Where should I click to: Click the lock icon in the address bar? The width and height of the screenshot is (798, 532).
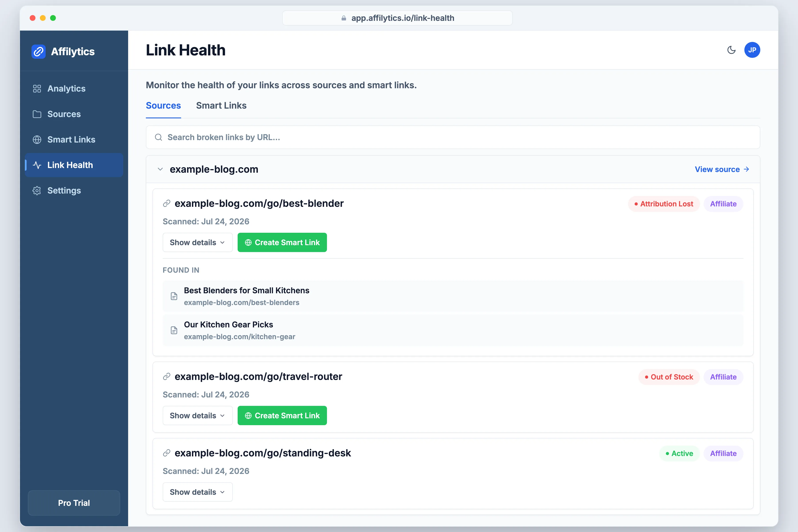pos(344,18)
